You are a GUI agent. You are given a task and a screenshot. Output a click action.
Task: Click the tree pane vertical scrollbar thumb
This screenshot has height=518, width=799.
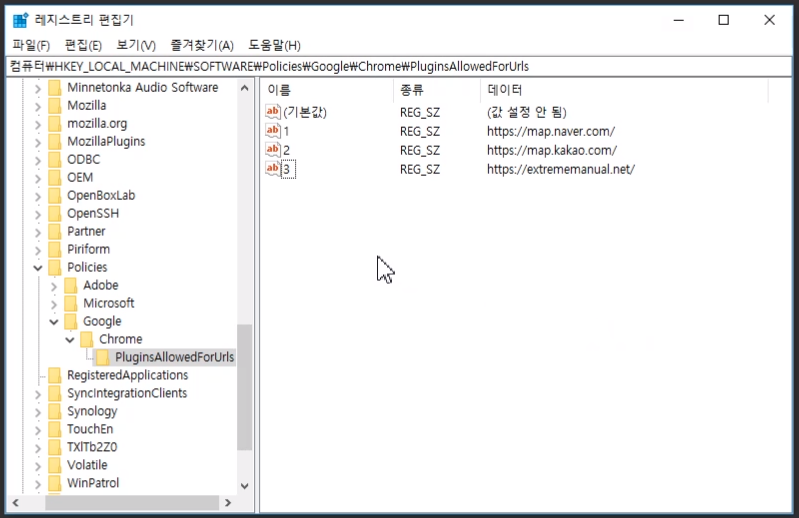pyautogui.click(x=245, y=387)
